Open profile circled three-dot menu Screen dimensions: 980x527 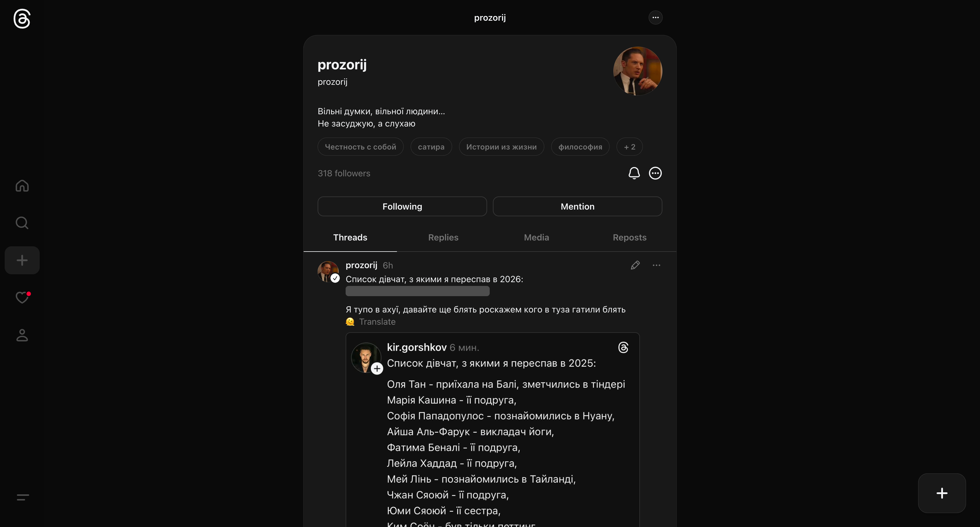tap(655, 173)
